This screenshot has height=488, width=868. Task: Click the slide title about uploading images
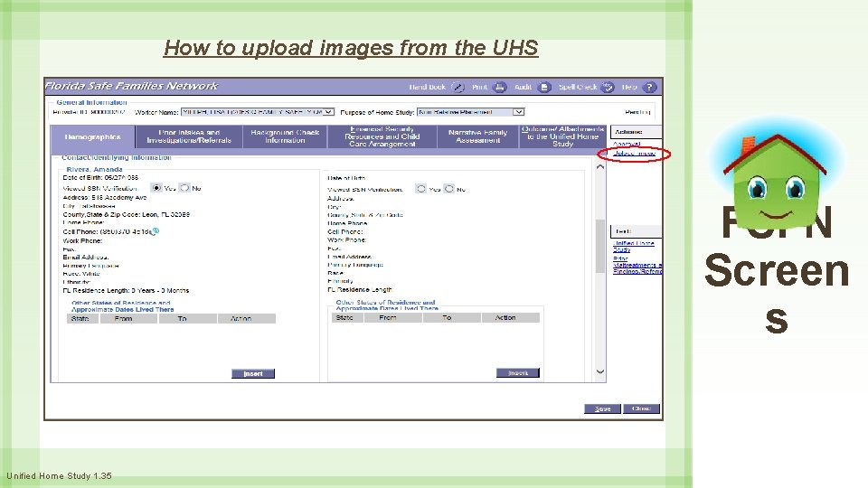[x=351, y=48]
